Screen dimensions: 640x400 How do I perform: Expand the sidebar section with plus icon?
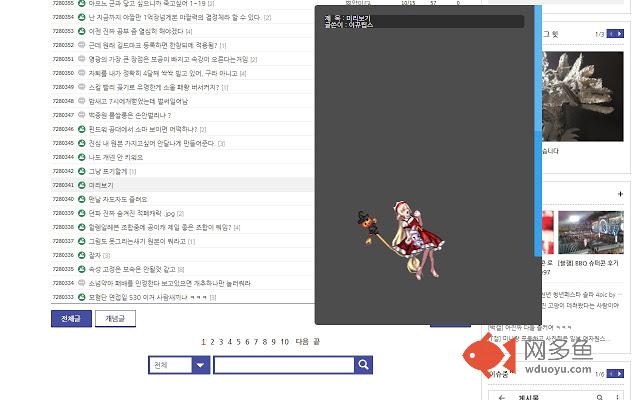(619, 192)
